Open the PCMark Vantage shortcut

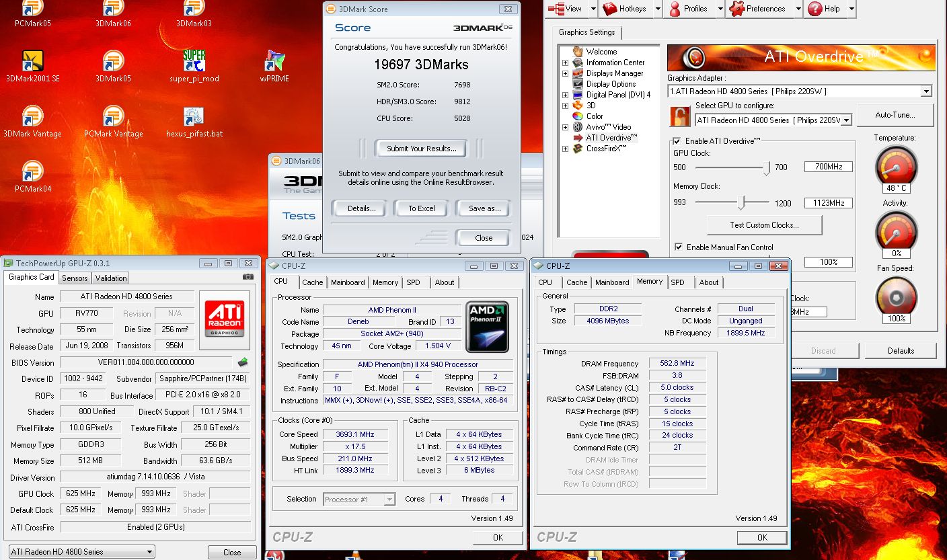click(x=113, y=121)
